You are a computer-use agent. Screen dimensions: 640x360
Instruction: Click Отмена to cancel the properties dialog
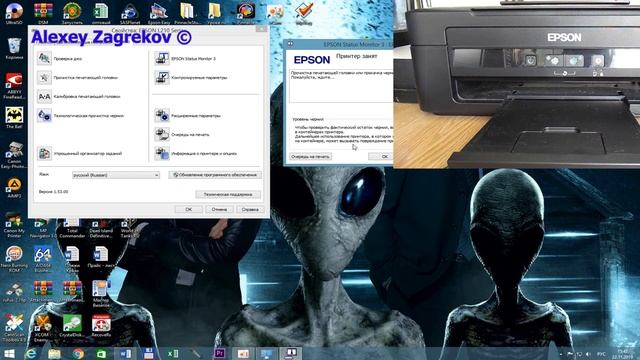tap(219, 209)
